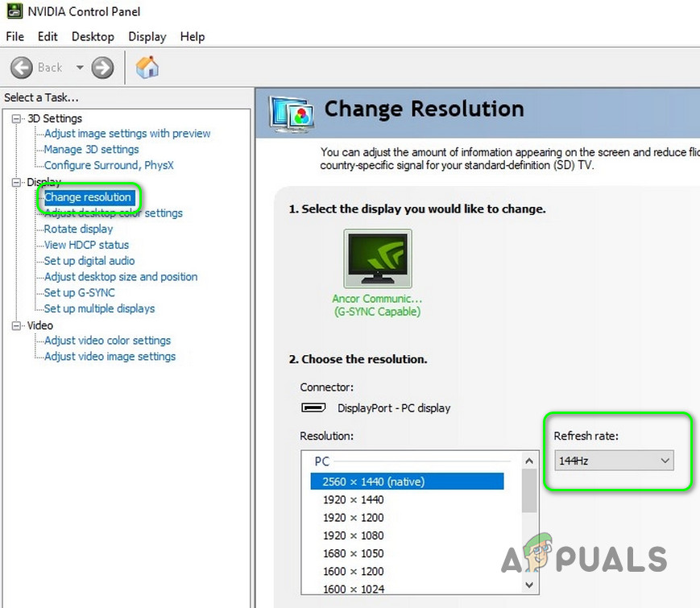
Task: Select Change resolution in the task tree
Action: pos(88,197)
